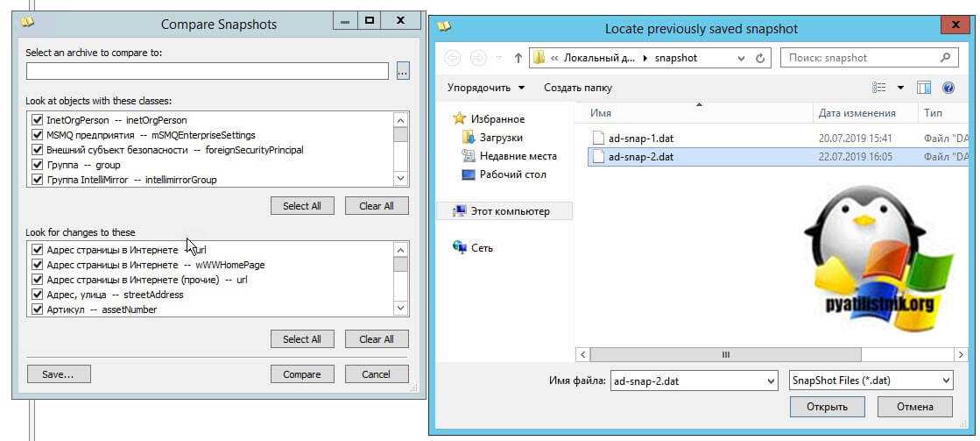The width and height of the screenshot is (980, 441).
Task: Open the view options dropdown arrow
Action: (900, 88)
